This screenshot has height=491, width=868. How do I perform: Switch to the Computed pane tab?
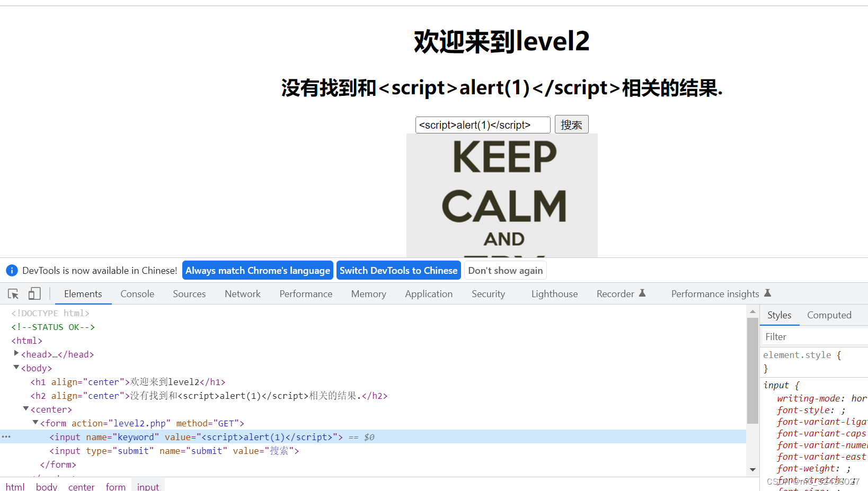829,315
